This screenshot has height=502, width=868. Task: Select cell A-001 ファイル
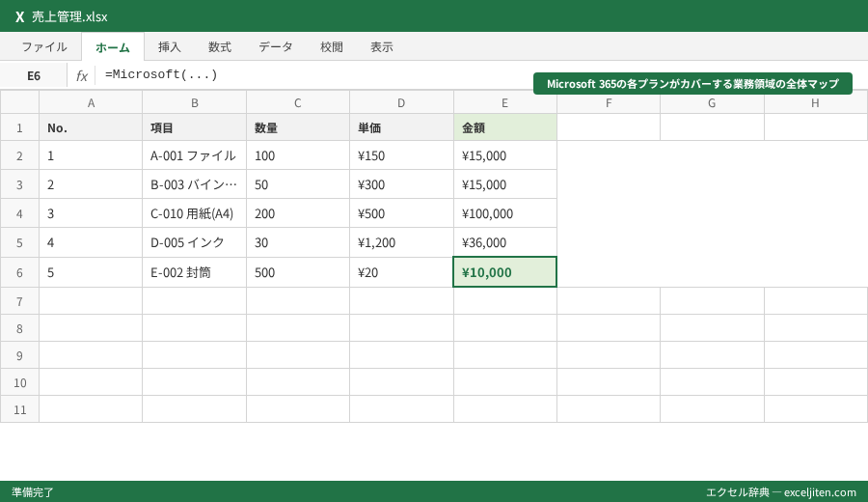tap(194, 155)
